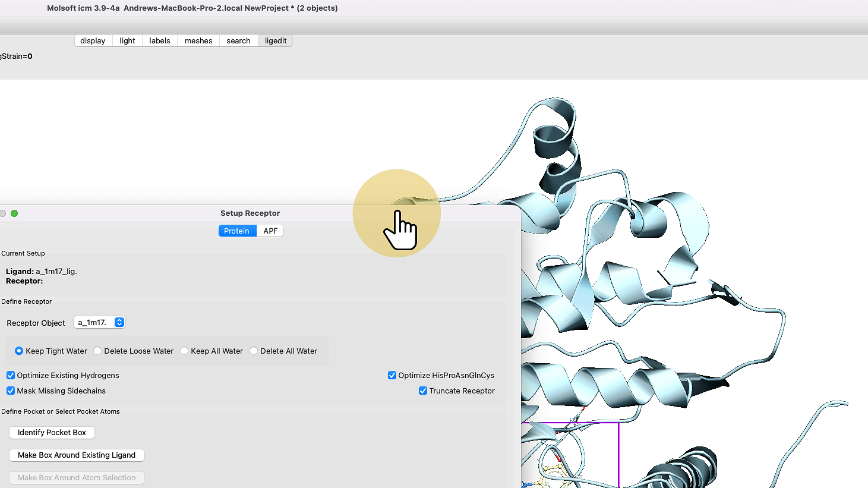Switch to the APF tab
Image resolution: width=868 pixels, height=488 pixels.
coord(270,231)
